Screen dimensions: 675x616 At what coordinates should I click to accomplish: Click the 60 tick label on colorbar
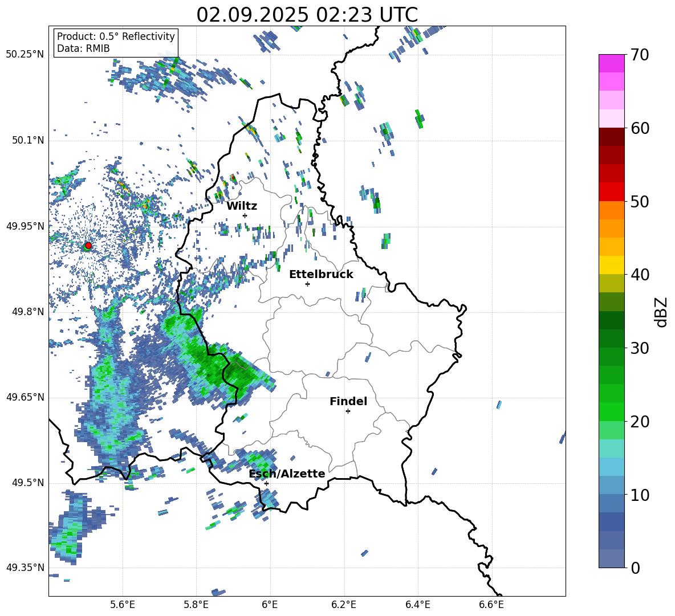click(x=640, y=128)
